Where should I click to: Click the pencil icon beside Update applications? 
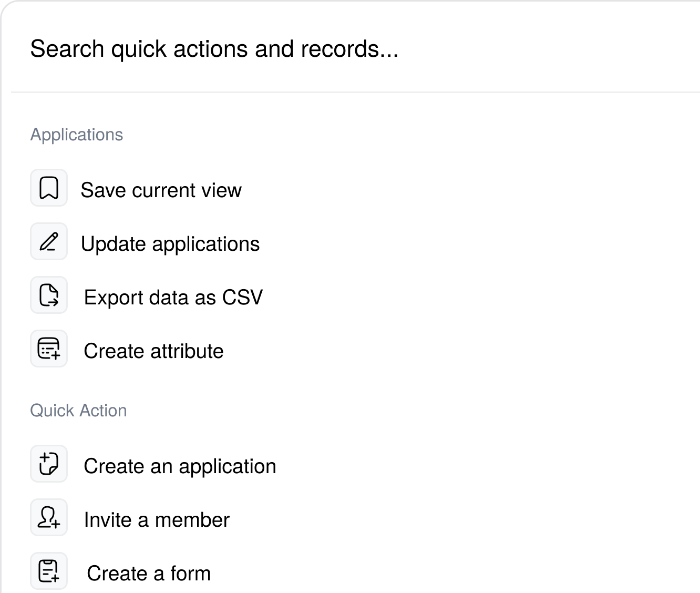click(x=49, y=242)
